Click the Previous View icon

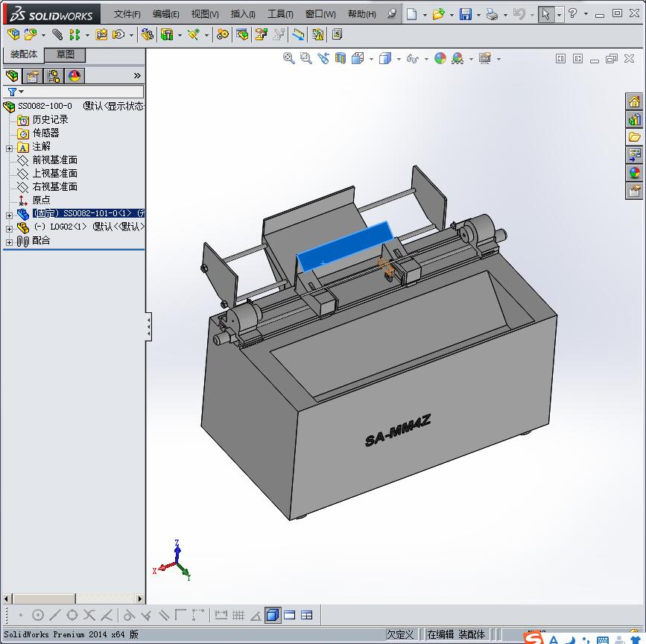[323, 58]
